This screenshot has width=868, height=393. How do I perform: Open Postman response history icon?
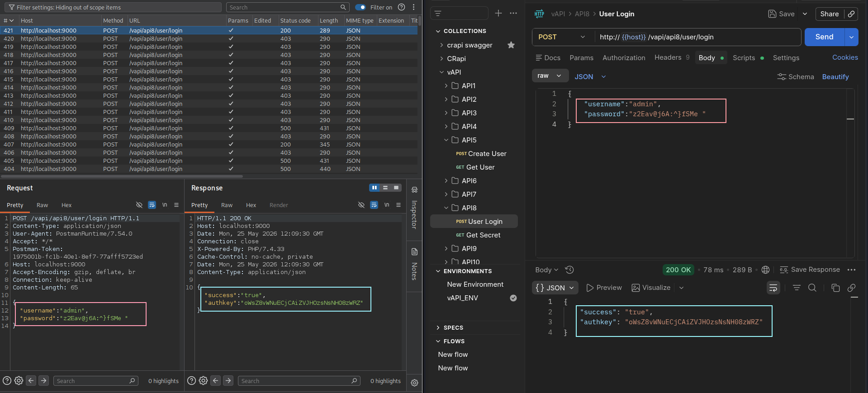click(569, 270)
